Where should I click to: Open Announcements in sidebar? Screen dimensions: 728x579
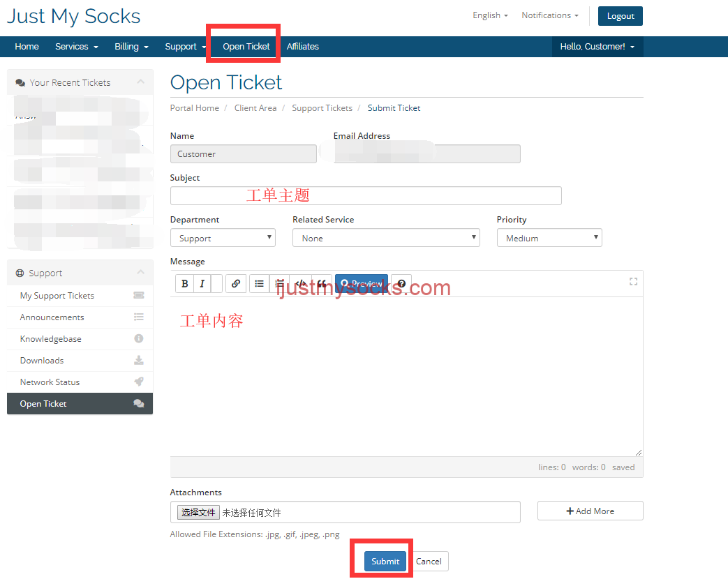(x=80, y=317)
